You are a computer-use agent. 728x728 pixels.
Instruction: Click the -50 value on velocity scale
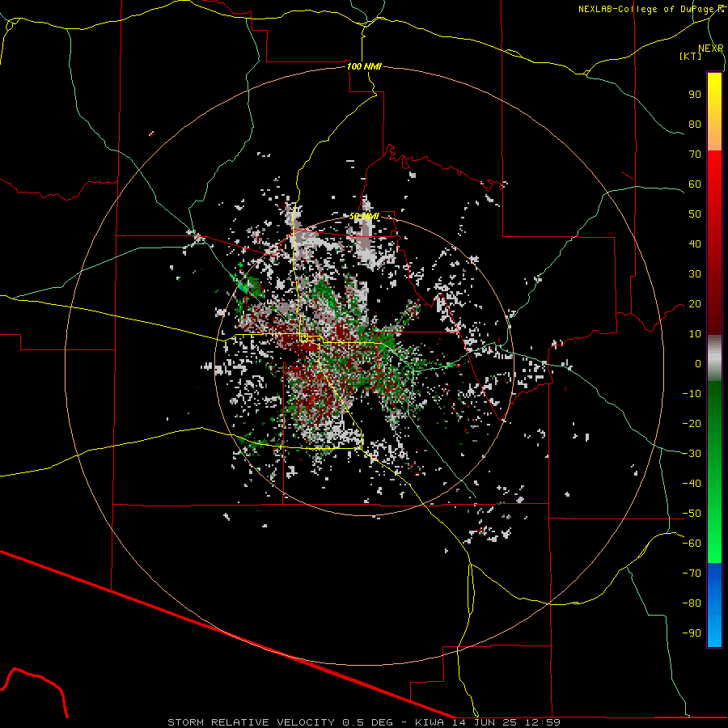[692, 514]
